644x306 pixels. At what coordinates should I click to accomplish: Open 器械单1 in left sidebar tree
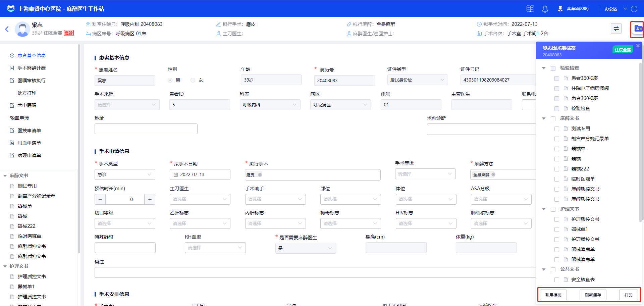point(26,287)
